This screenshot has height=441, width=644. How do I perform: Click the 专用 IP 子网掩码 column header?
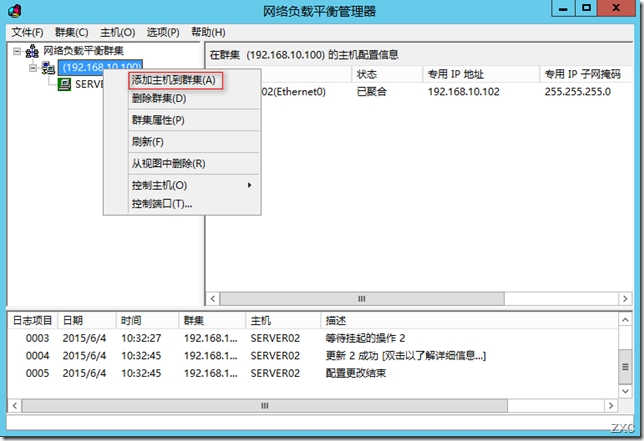586,74
